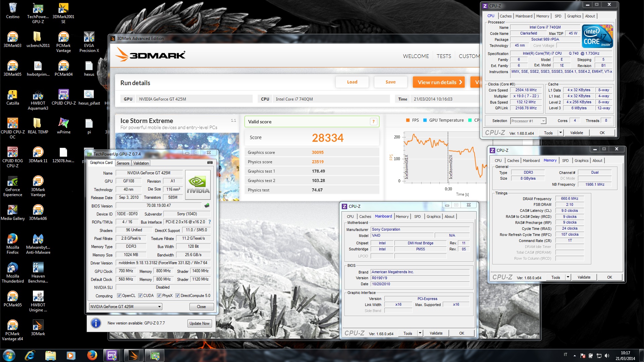Click the Valid score help question mark
The width and height of the screenshot is (644, 362).
click(x=373, y=122)
